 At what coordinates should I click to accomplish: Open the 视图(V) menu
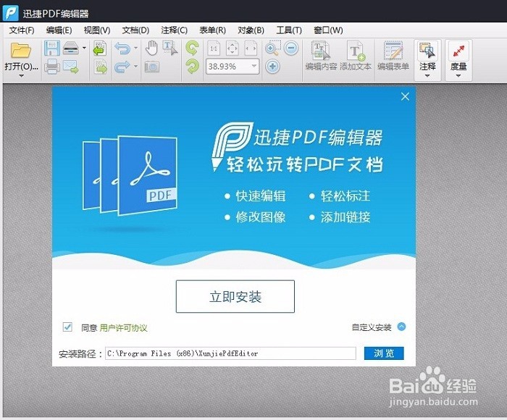[97, 30]
